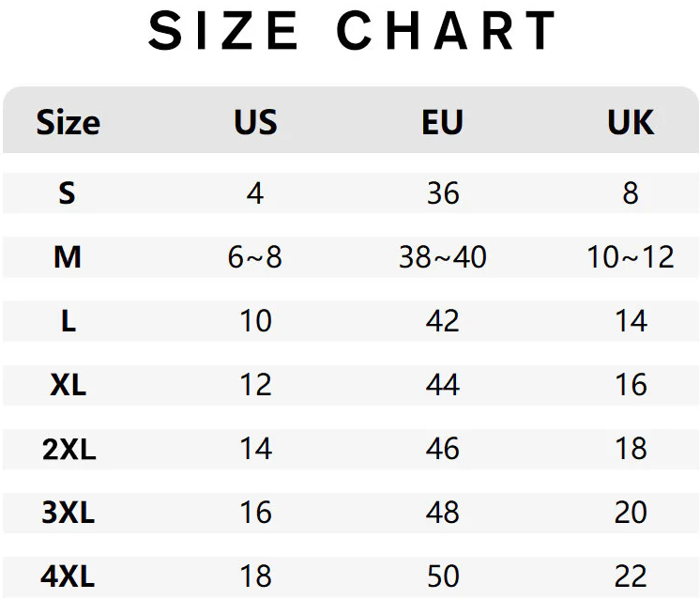700x599 pixels.
Task: Select the XL size row label
Action: click(x=68, y=385)
